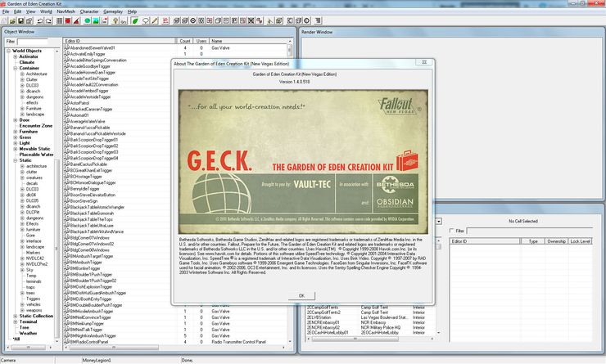606x364 pixels.
Task: Click the speech bubble dialogue icon
Action: pos(145,21)
